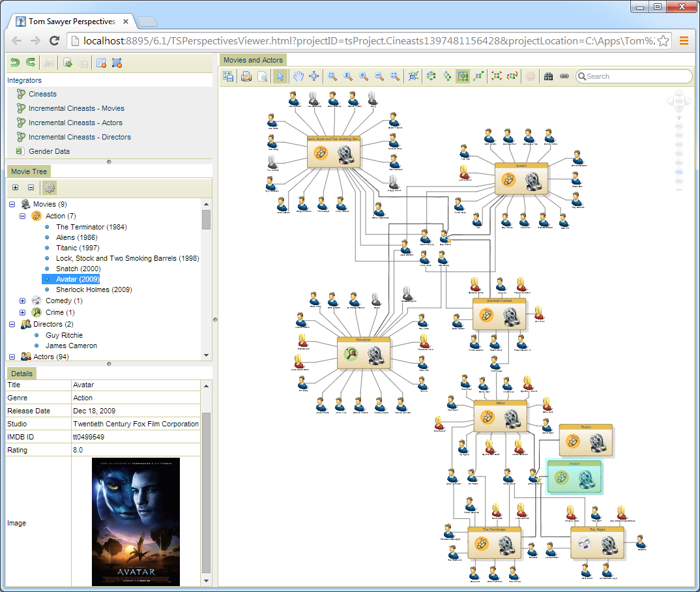Switch to the Movies and Actors tab

[x=253, y=60]
